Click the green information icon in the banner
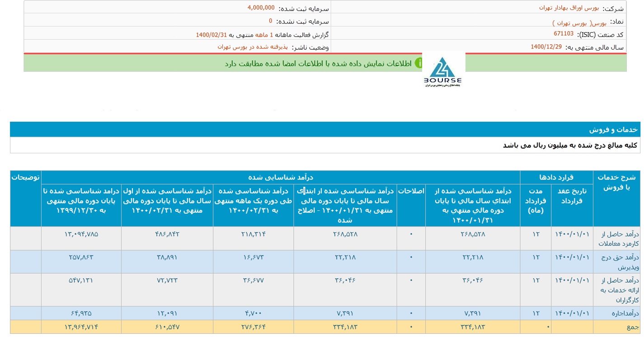The height and width of the screenshot is (337, 644). click(419, 63)
